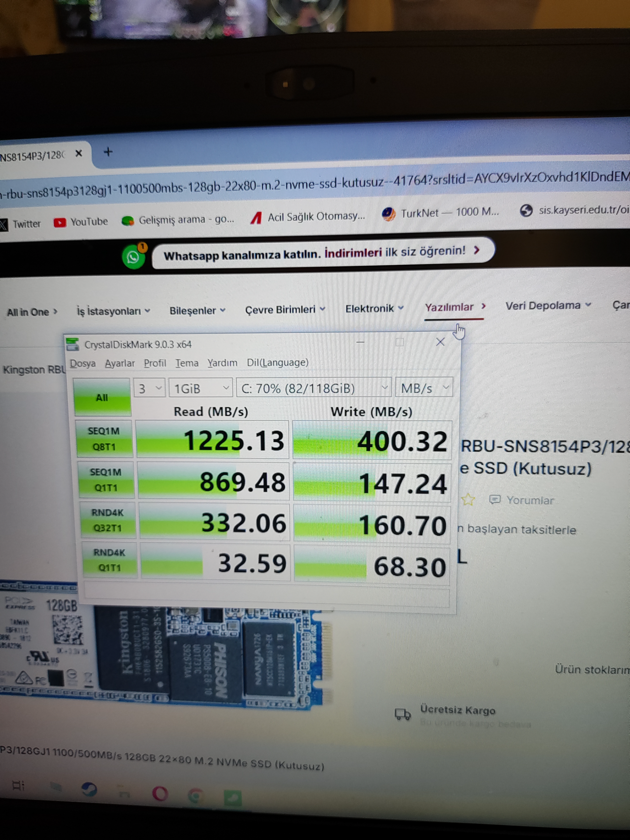
Task: Click the Task View taskbar icon
Action: [x=18, y=785]
